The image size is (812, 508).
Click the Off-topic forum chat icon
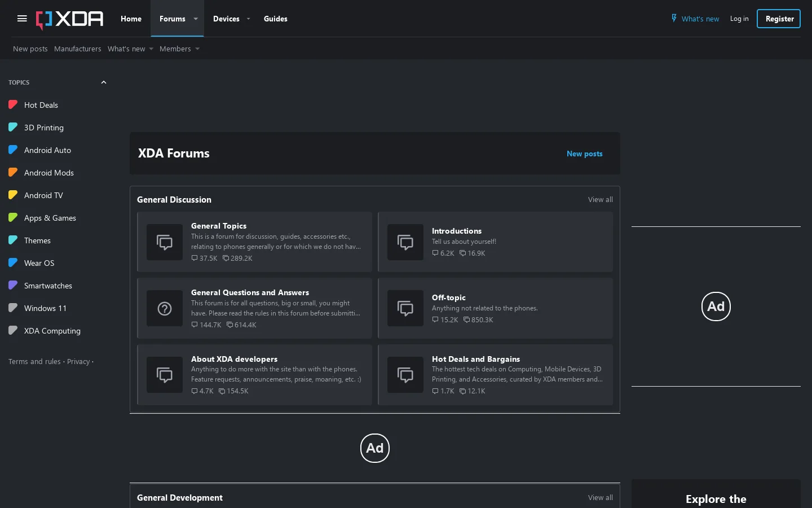(x=405, y=308)
